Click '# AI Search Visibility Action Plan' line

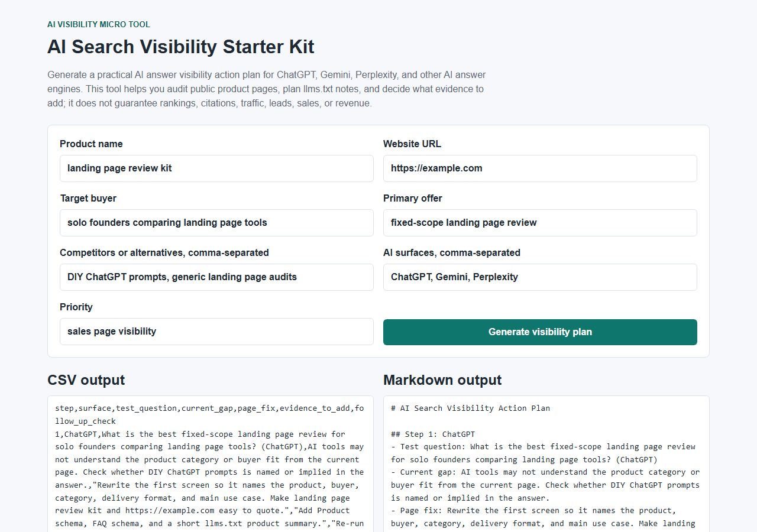471,408
